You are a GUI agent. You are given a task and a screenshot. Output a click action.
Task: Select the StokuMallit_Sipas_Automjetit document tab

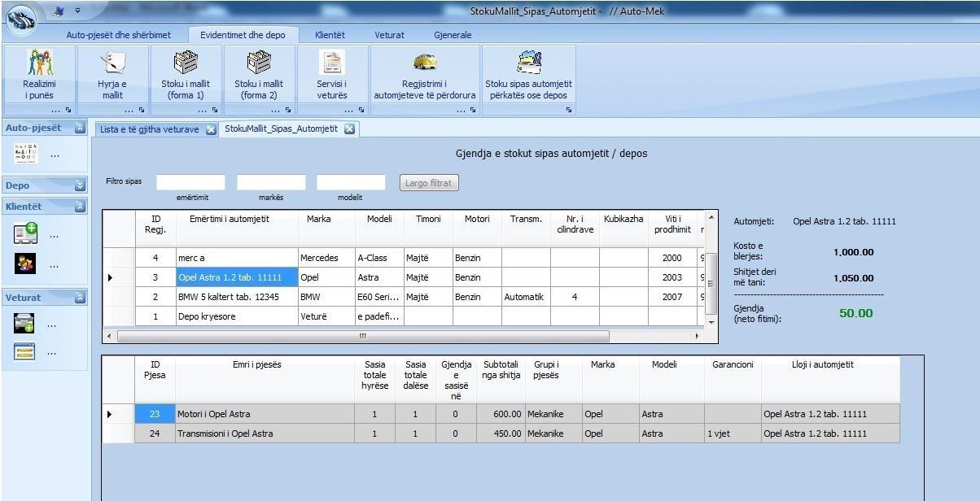(x=281, y=129)
